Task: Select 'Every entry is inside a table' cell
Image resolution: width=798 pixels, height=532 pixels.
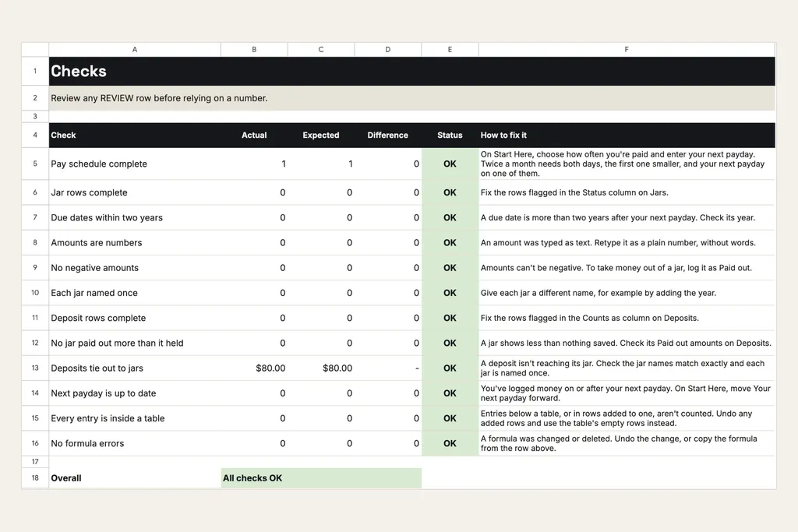Action: coord(135,418)
